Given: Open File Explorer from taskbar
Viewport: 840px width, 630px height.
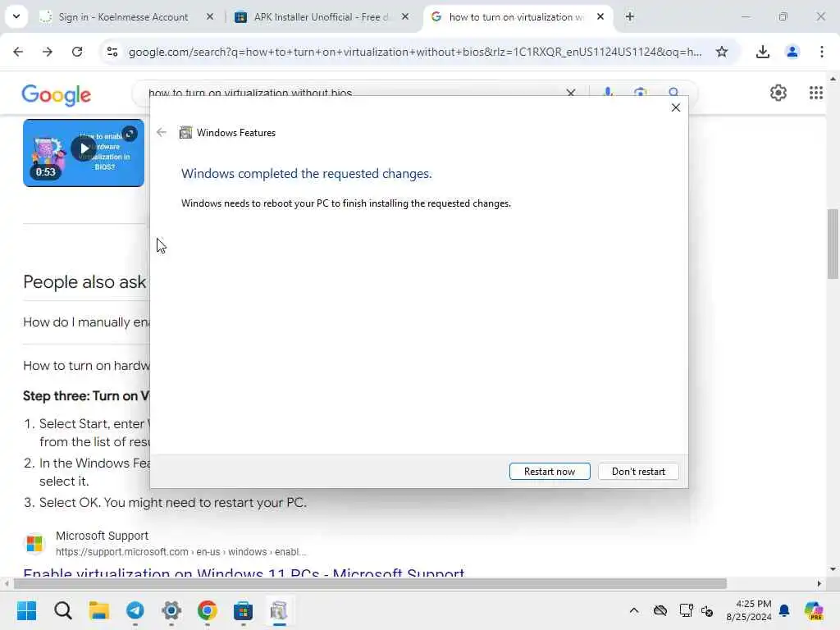Looking at the screenshot, I should pos(99,610).
